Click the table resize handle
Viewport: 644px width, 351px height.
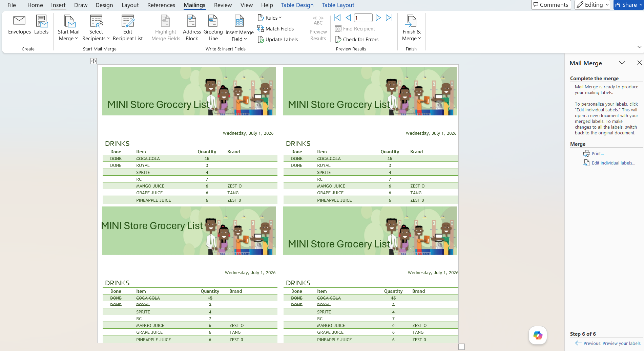coord(461,347)
